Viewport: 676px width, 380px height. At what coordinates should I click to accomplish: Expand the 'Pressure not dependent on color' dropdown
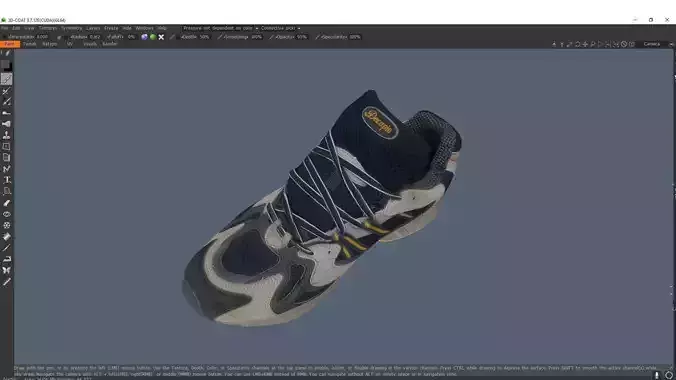220,28
